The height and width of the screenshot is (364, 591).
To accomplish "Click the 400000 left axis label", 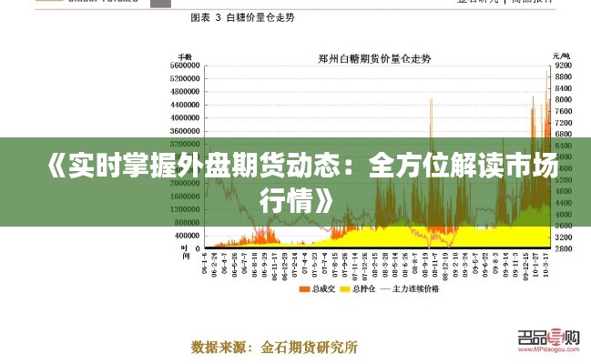I will pyautogui.click(x=186, y=234).
